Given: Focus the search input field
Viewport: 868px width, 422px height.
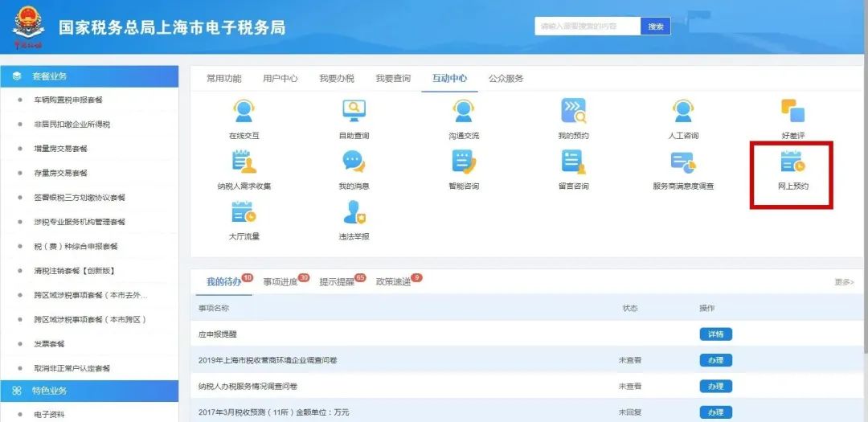Looking at the screenshot, I should 588,27.
